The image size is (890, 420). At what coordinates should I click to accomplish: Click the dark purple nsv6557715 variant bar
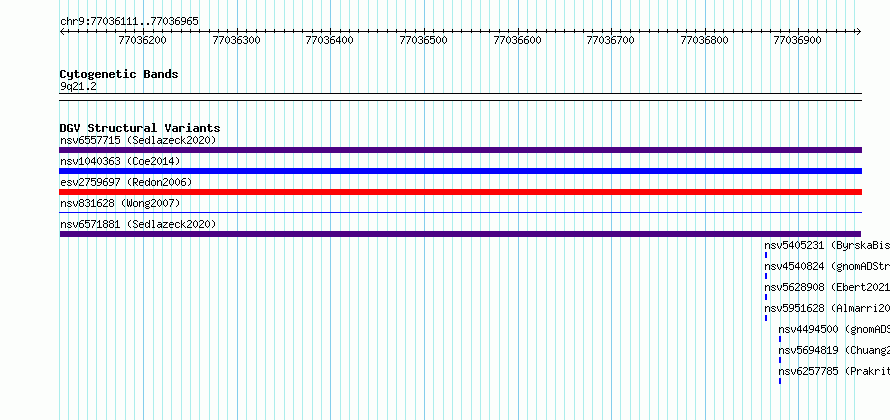pos(460,150)
